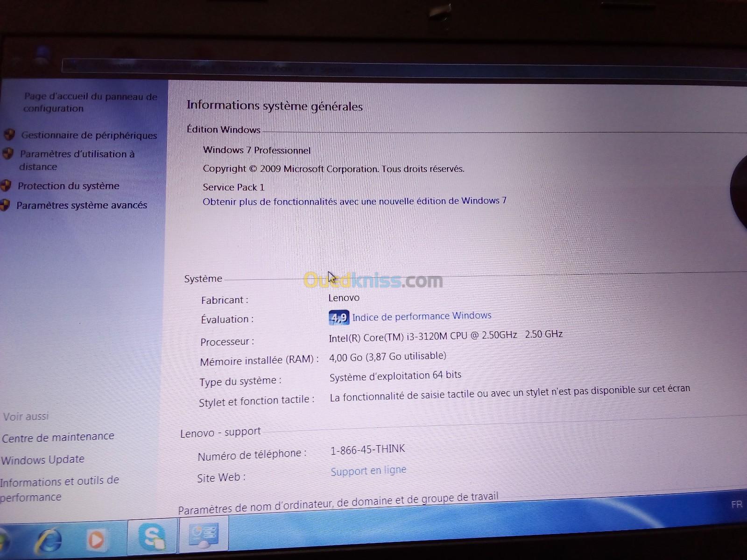Go to Page d'accueil du panneau de configuration
The width and height of the screenshot is (747, 560).
[x=91, y=102]
